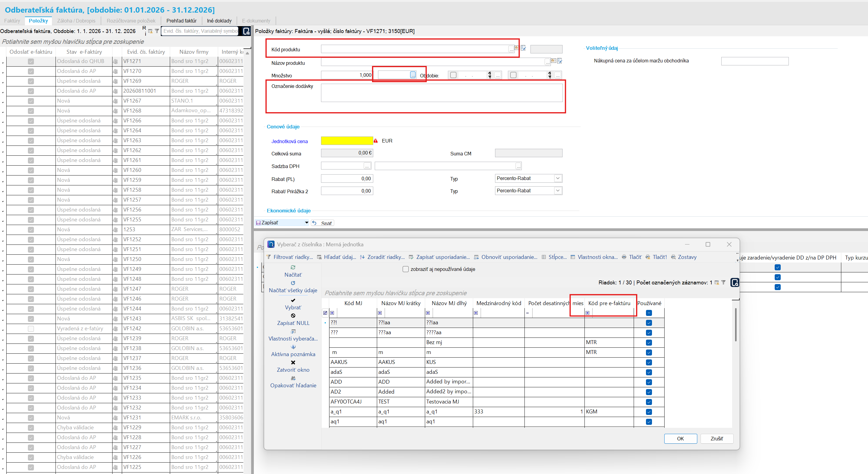Click the Opakovať hľadanie binoculars icon
The image size is (868, 474).
[x=293, y=378]
